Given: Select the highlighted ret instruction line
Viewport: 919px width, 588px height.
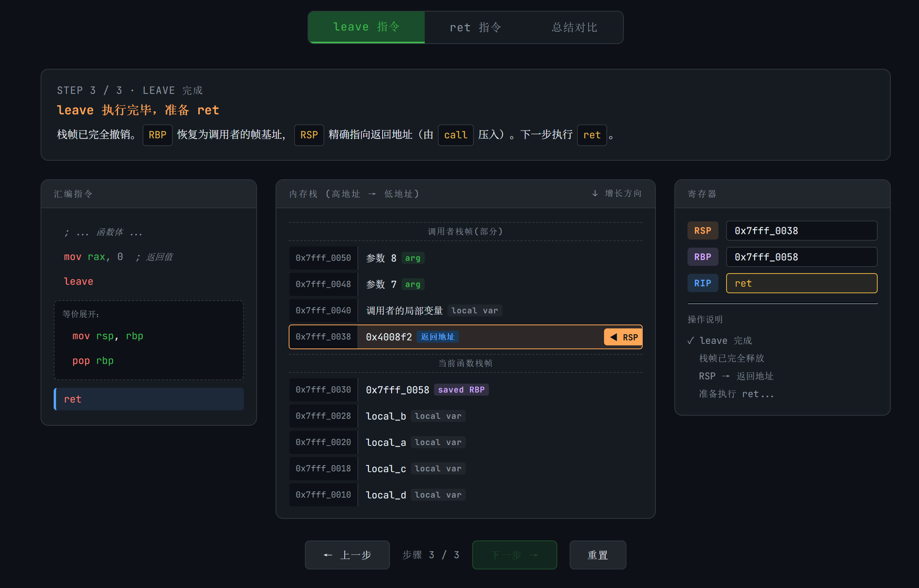Looking at the screenshot, I should tap(149, 399).
